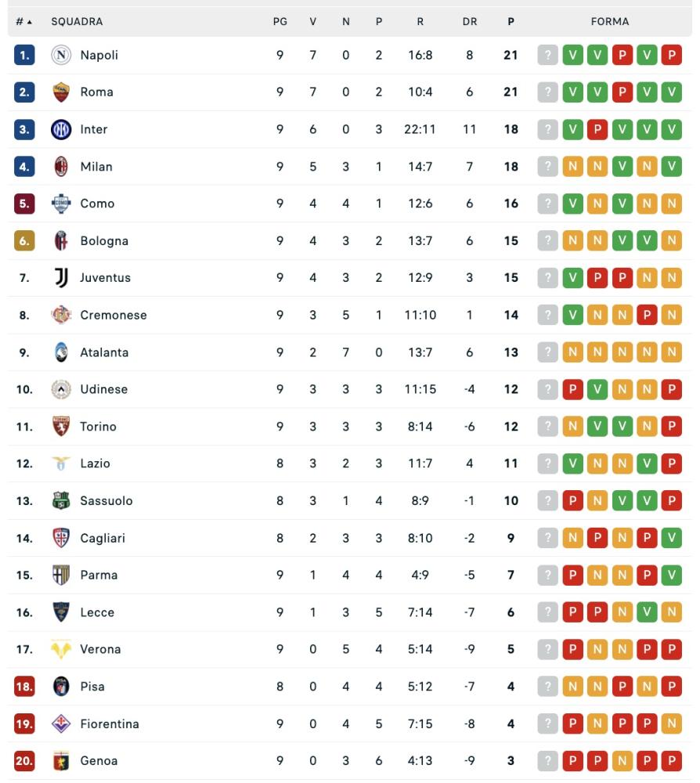Click Atalanta's first orange N form badge
This screenshot has width=700, height=783.
coord(572,352)
